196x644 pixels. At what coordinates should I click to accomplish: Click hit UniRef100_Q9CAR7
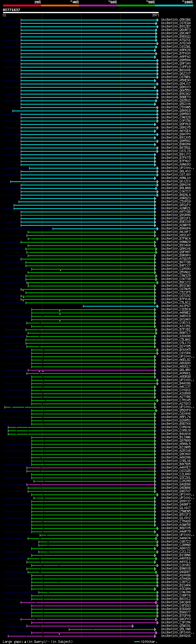(176, 33)
